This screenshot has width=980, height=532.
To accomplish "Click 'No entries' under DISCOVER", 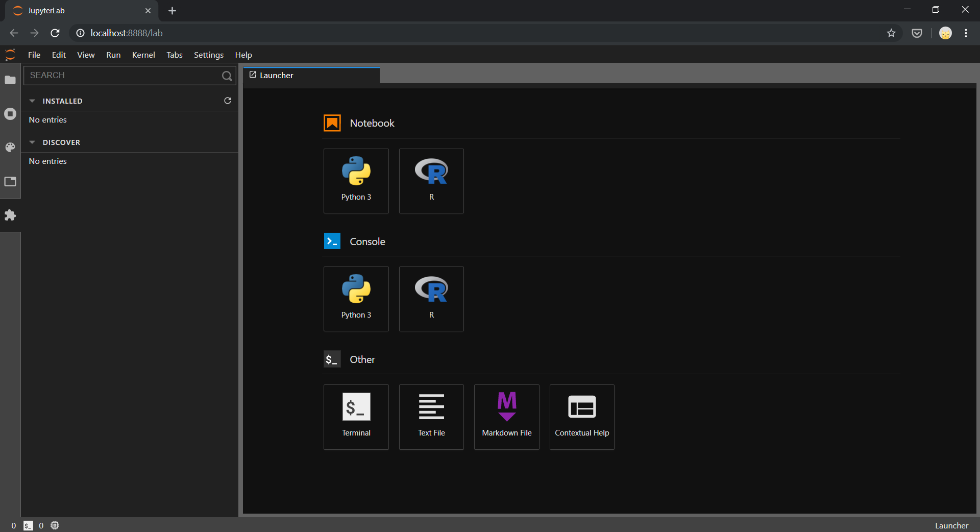I will pos(48,161).
